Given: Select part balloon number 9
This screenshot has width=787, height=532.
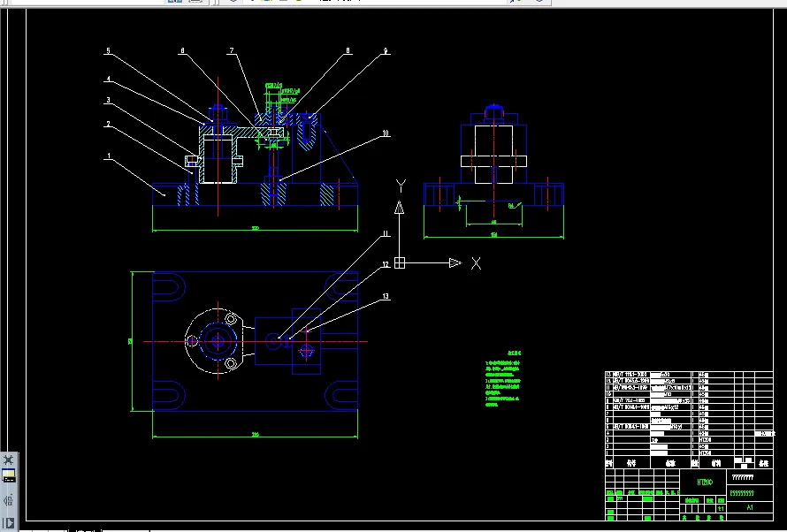Looking at the screenshot, I should [x=386, y=50].
